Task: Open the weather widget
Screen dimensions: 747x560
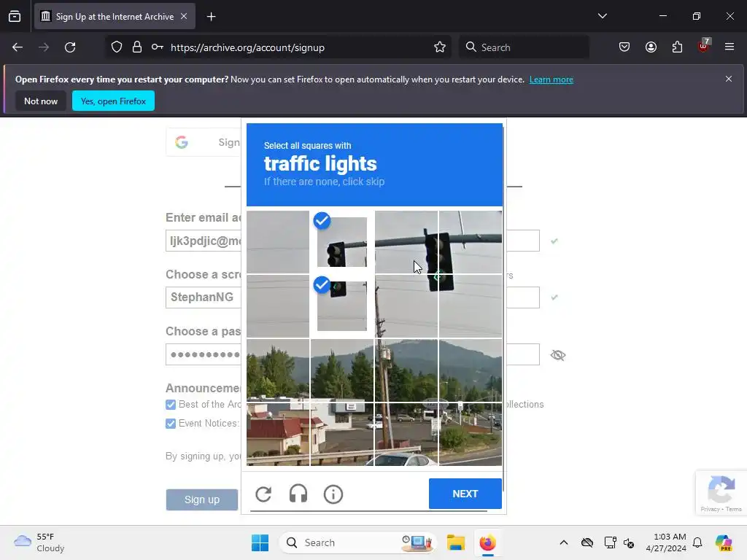Action: point(39,542)
